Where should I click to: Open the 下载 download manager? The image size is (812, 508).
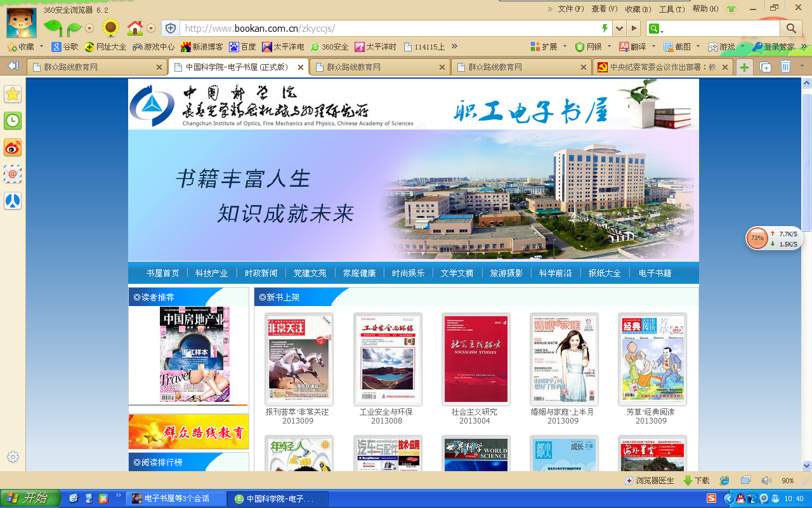tap(697, 481)
